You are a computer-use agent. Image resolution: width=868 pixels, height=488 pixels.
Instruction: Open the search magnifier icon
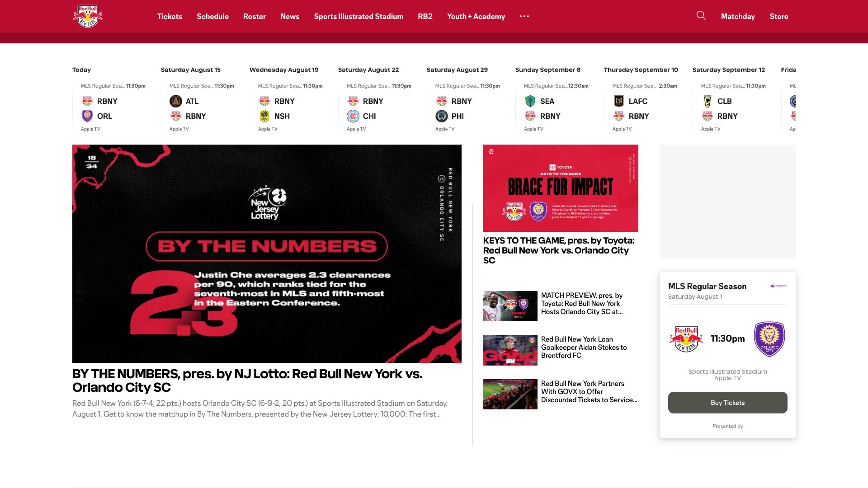(701, 16)
